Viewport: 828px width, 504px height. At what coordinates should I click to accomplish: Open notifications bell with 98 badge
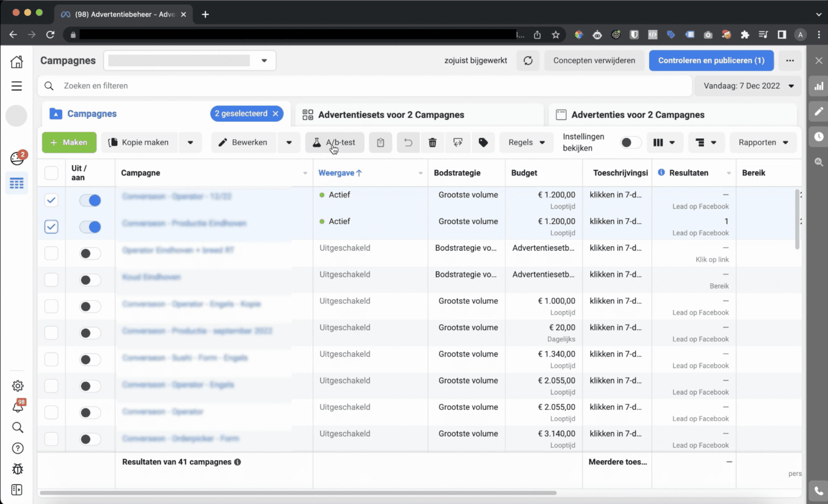point(17,406)
